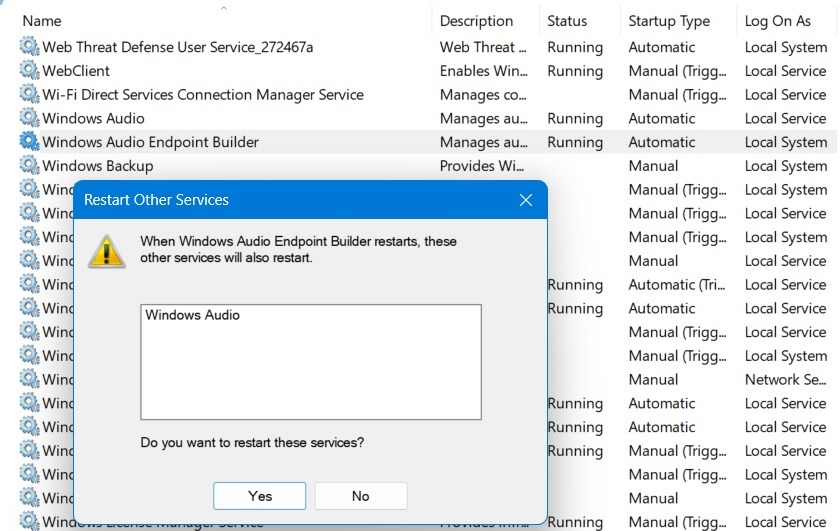This screenshot has height=531, width=840.
Task: Select the Windows Backup gear icon
Action: [29, 165]
